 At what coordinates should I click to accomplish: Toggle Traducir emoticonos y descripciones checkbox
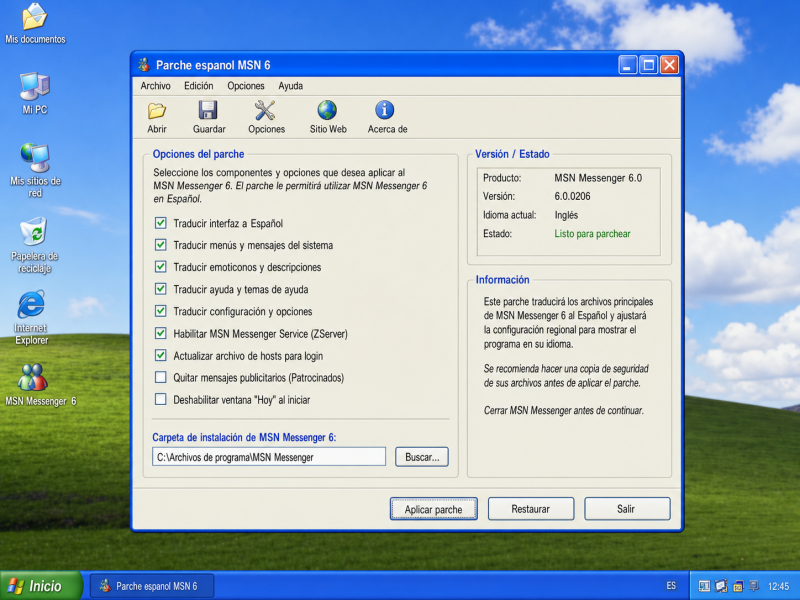161,267
